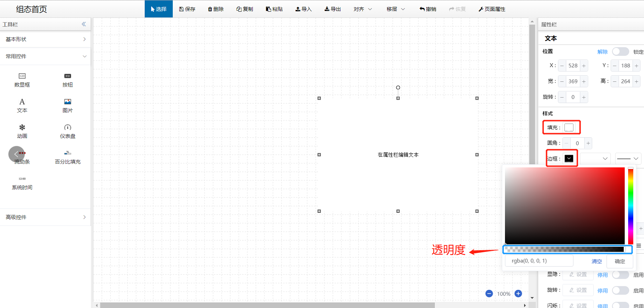Insert a 图片 image control
Image resolution: width=644 pixels, height=308 pixels.
coord(67,106)
